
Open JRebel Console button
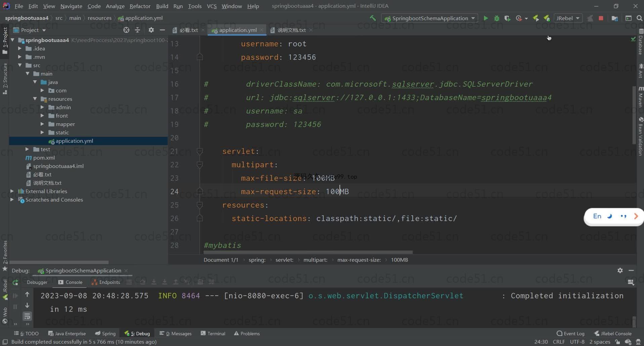coord(613,334)
